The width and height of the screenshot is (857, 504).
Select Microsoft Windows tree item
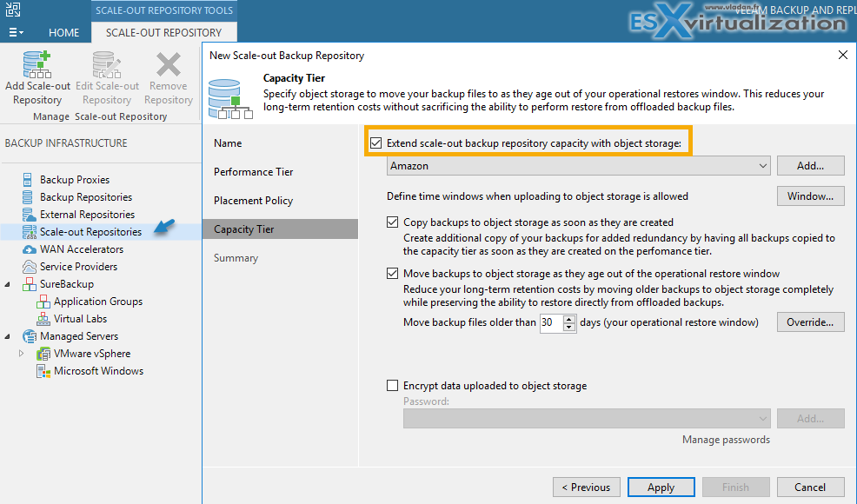[98, 371]
